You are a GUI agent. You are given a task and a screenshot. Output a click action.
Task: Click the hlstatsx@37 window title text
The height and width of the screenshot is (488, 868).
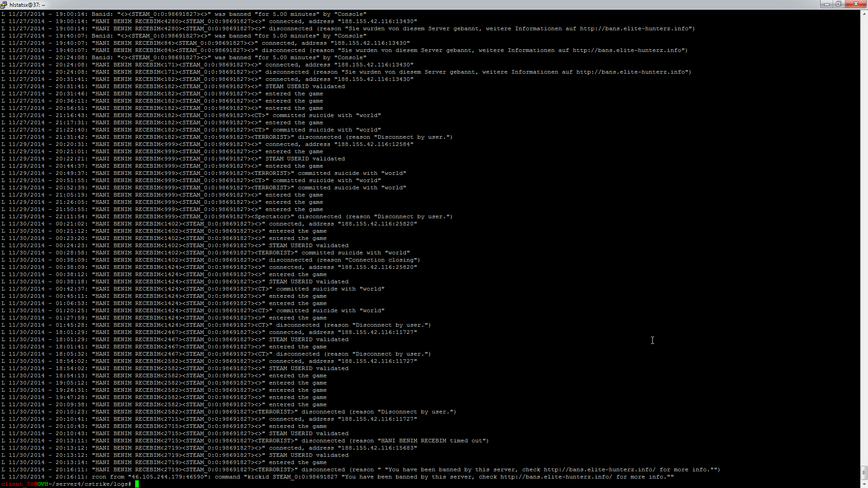tap(27, 5)
